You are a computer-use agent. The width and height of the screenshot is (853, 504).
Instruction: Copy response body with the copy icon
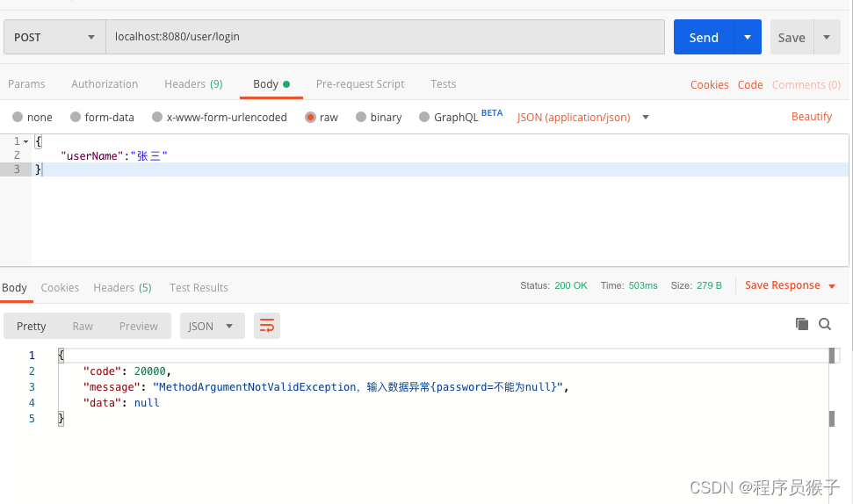(801, 324)
